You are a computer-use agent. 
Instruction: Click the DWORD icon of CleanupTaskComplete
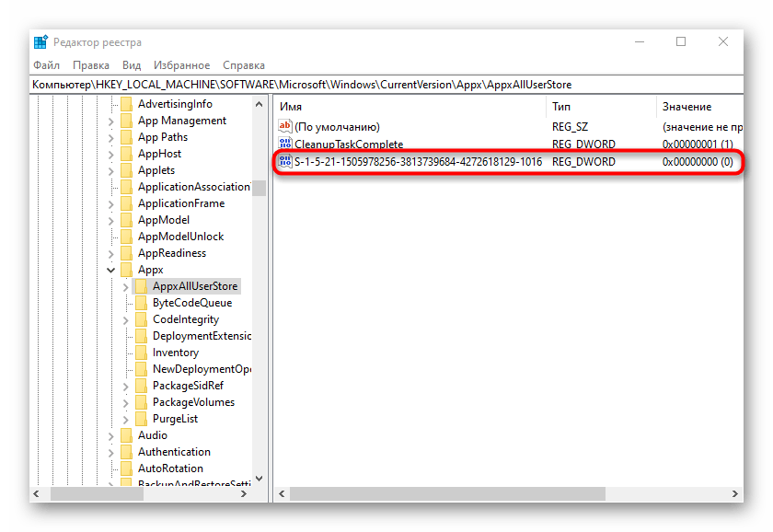pyautogui.click(x=285, y=144)
